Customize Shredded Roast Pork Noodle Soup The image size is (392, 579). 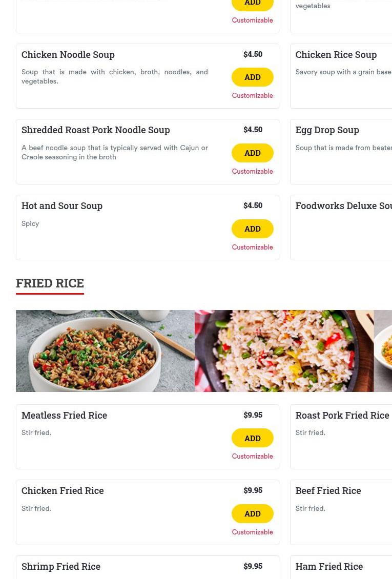[x=252, y=172]
